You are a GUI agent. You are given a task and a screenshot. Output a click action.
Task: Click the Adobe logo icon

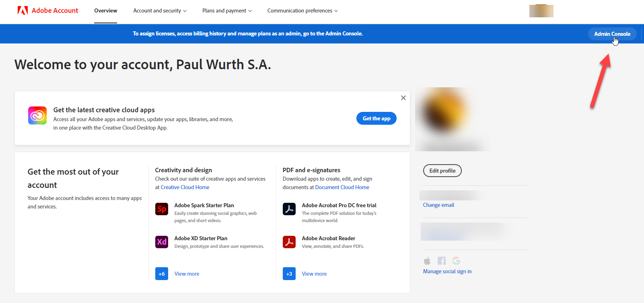coord(23,10)
